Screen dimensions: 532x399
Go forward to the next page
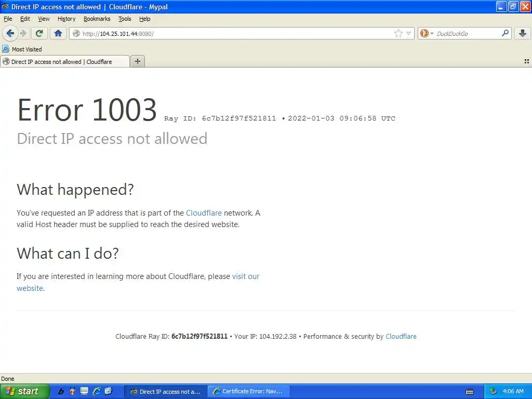[23, 33]
